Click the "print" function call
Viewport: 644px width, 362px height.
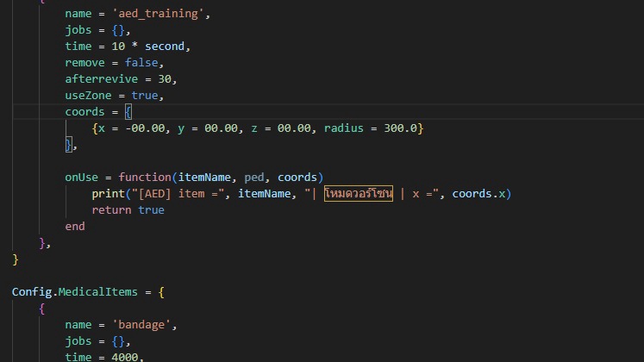108,193
